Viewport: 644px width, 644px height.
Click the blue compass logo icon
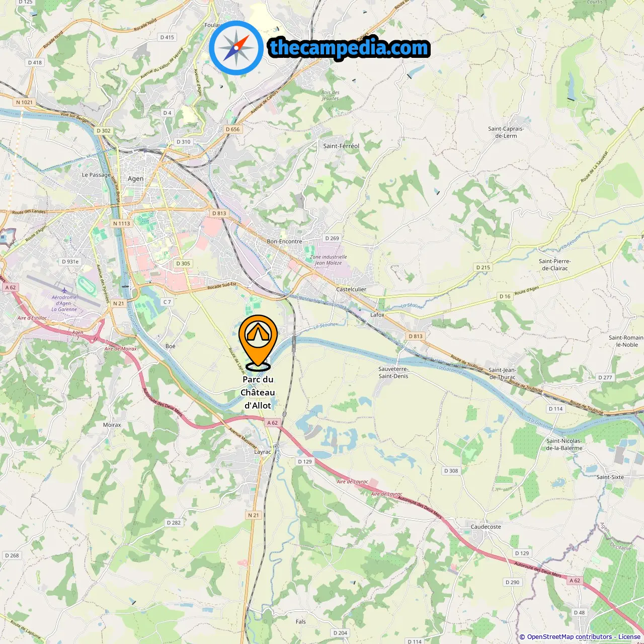click(x=236, y=48)
